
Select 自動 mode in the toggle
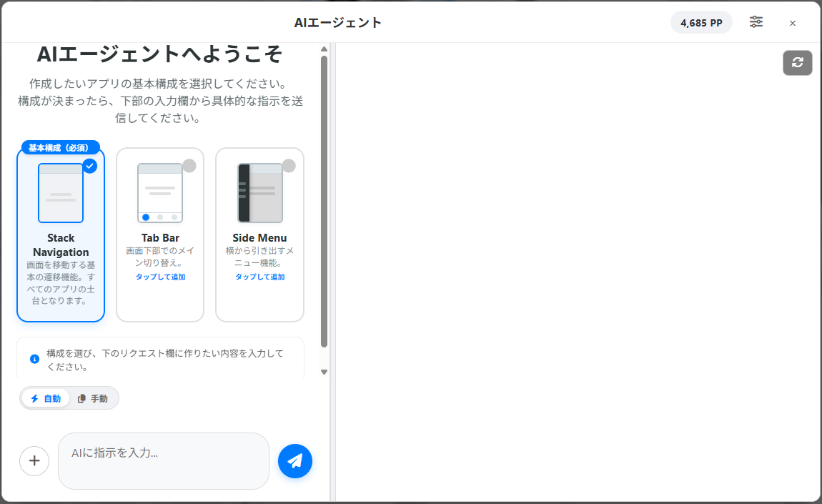click(x=46, y=398)
